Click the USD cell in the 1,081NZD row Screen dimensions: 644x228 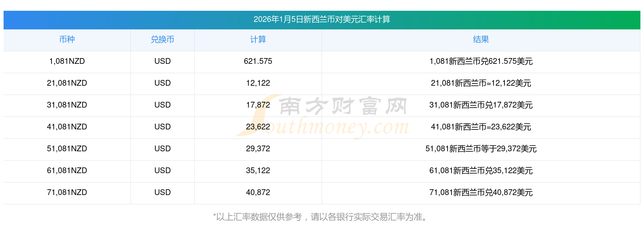click(x=162, y=61)
